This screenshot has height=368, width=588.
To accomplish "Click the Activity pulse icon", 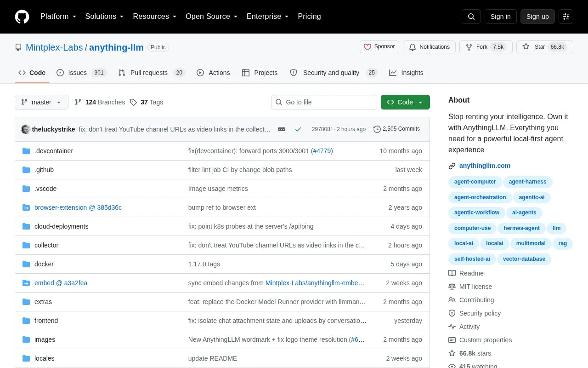I will coord(452,327).
